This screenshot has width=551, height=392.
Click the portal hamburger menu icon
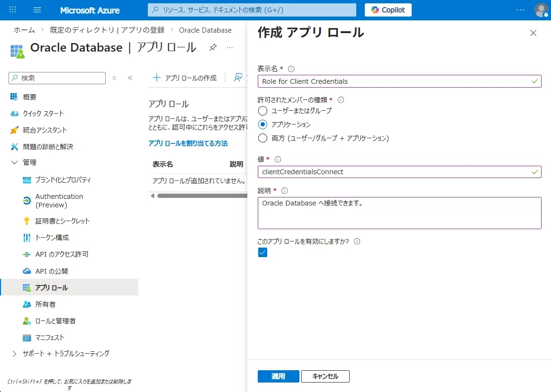point(37,10)
